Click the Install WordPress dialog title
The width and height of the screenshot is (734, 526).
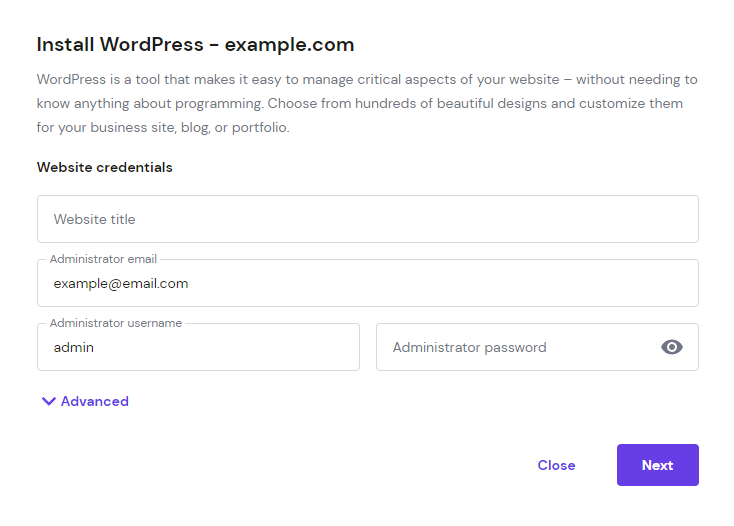point(195,45)
